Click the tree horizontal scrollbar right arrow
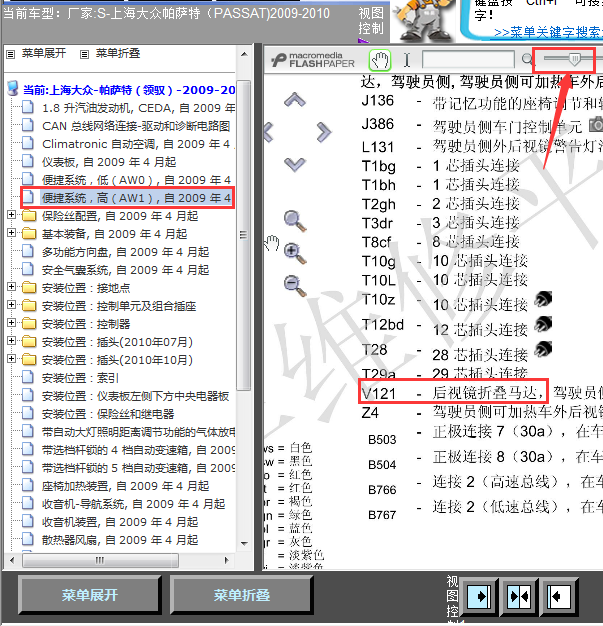This screenshot has height=626, width=603. coord(226,560)
